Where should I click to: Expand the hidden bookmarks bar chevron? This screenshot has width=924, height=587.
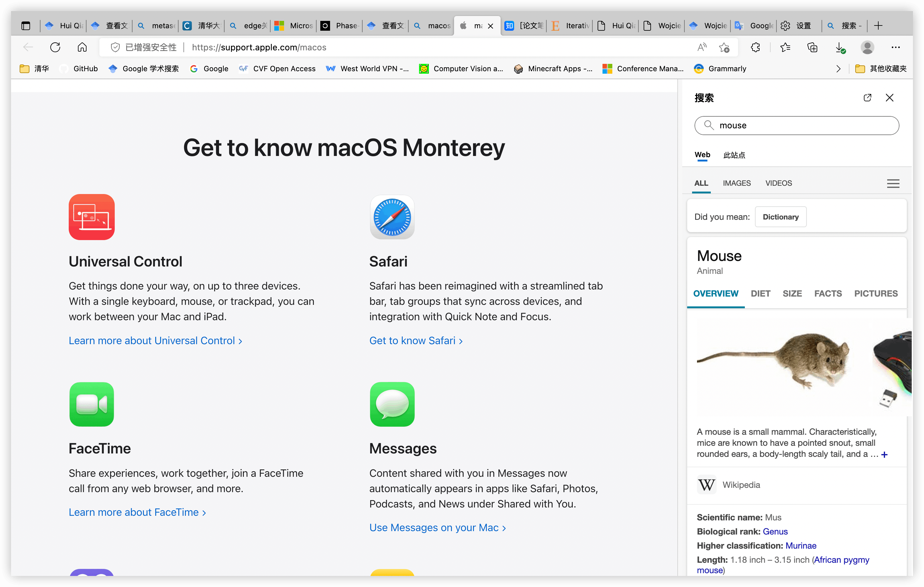838,69
